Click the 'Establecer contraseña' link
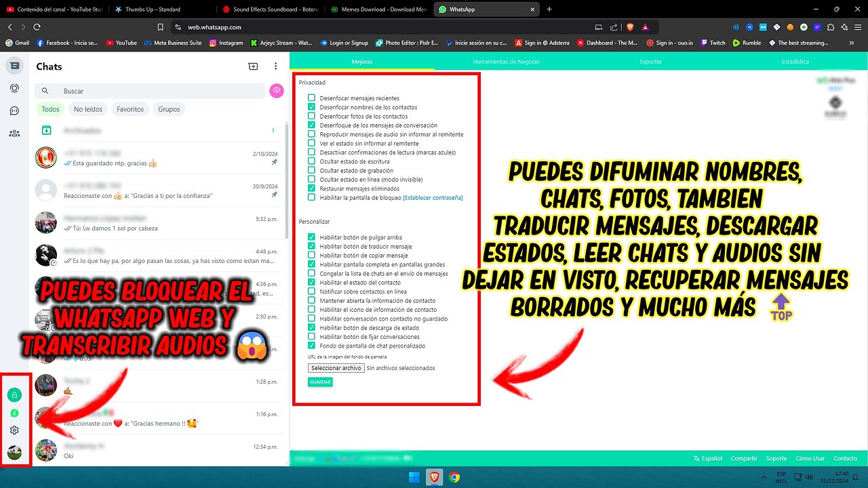The image size is (868, 488). click(433, 198)
